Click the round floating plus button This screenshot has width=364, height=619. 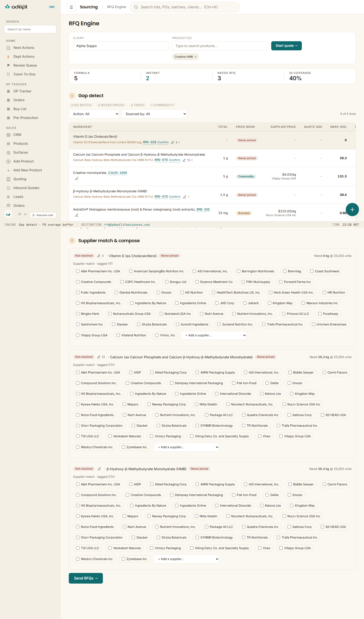click(352, 210)
